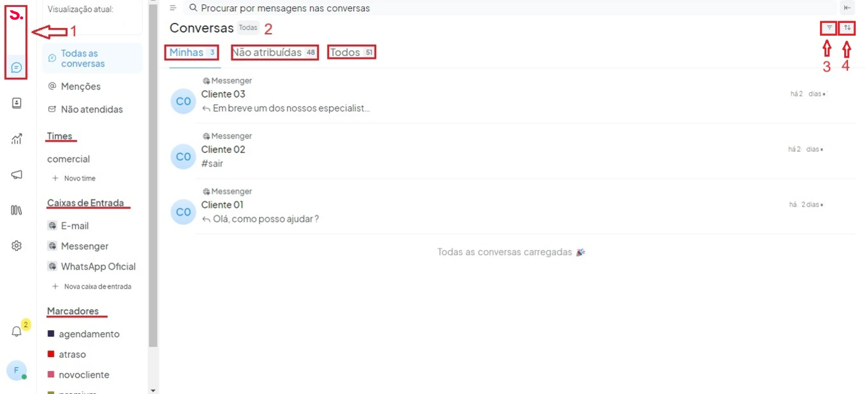Viewport: 868px width, 394px height.
Task: Open the user profile avatar F
Action: click(16, 370)
